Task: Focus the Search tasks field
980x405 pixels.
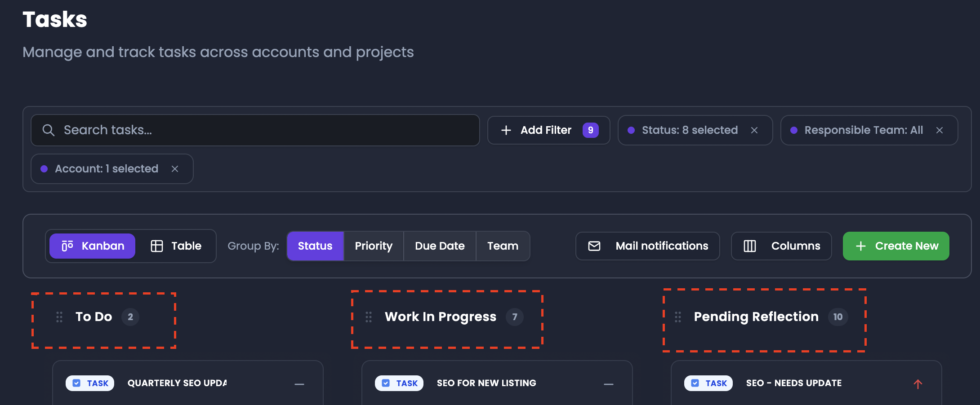Action: pos(255,130)
